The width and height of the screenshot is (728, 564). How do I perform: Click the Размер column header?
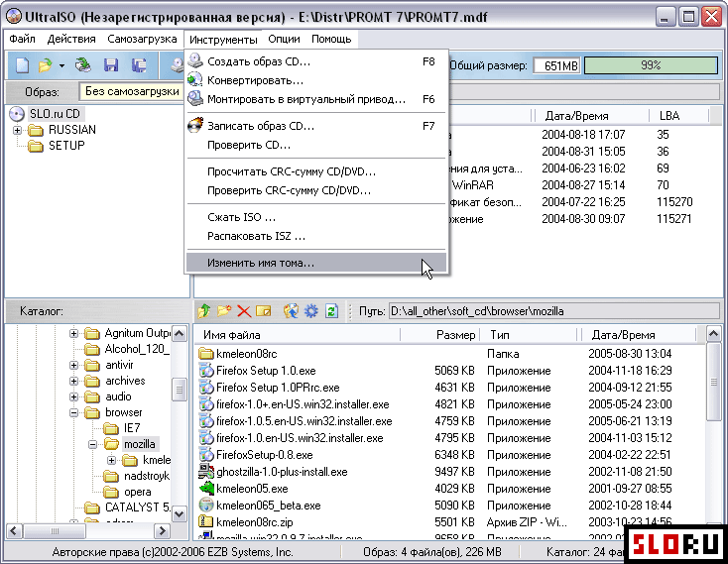click(439, 335)
